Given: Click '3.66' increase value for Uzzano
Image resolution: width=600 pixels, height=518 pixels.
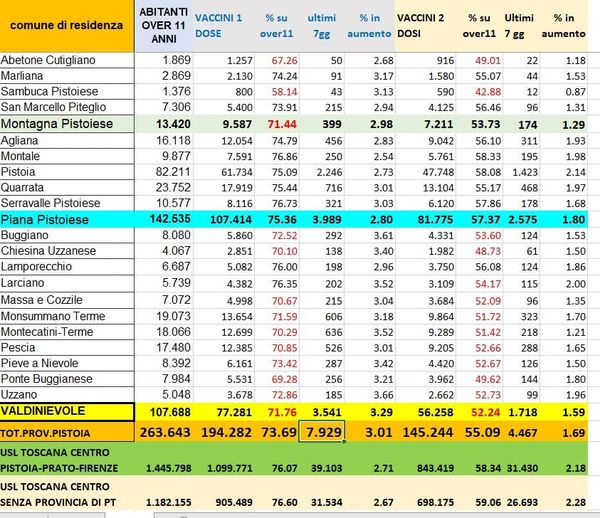Looking at the screenshot, I should tap(383, 395).
